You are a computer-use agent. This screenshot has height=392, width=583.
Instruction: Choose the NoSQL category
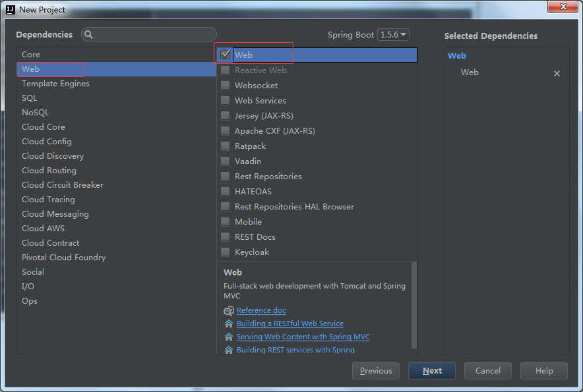tap(116, 113)
